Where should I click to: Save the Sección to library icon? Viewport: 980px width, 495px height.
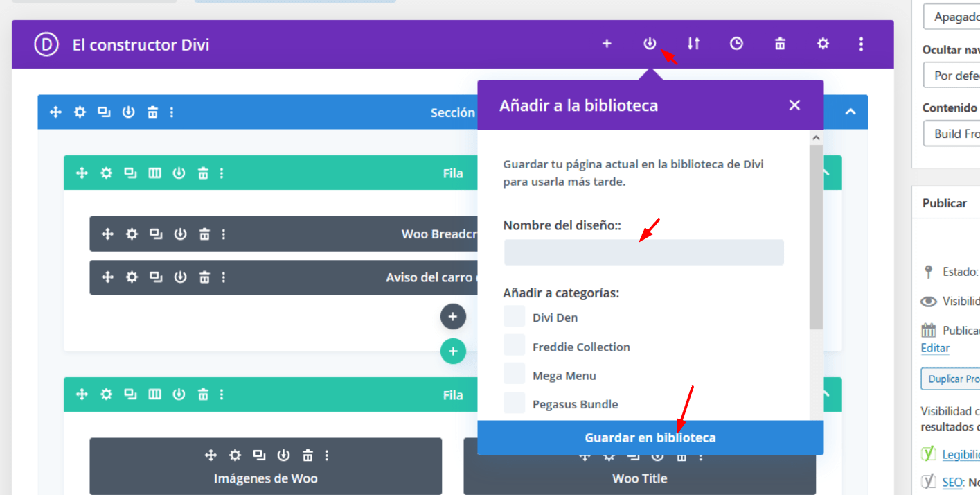(x=128, y=112)
